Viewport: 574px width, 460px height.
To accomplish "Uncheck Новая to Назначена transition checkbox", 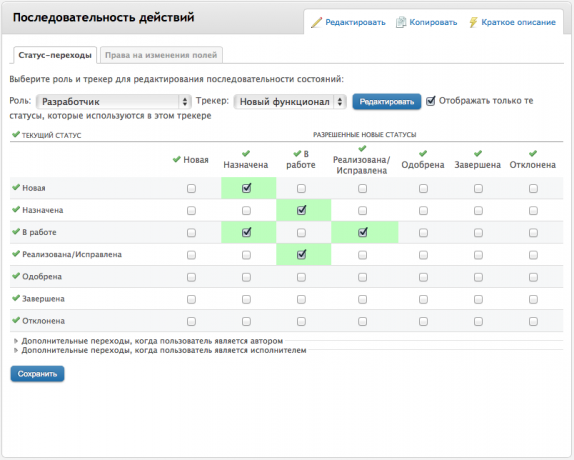I will coord(246,188).
